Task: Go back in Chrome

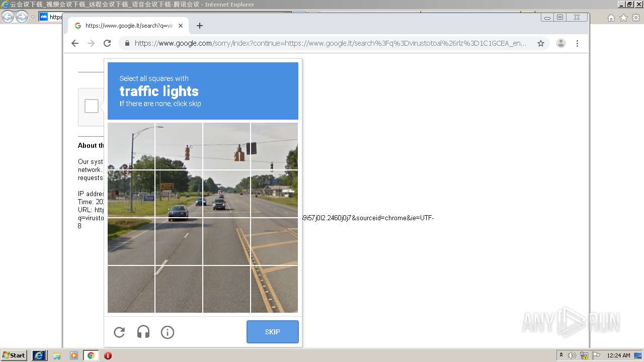Action: click(75, 43)
